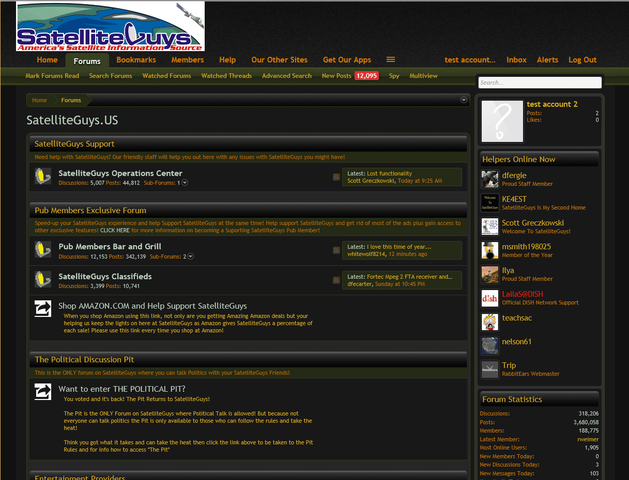629x480 pixels.
Task: Open Advanced Search link
Action: (287, 76)
